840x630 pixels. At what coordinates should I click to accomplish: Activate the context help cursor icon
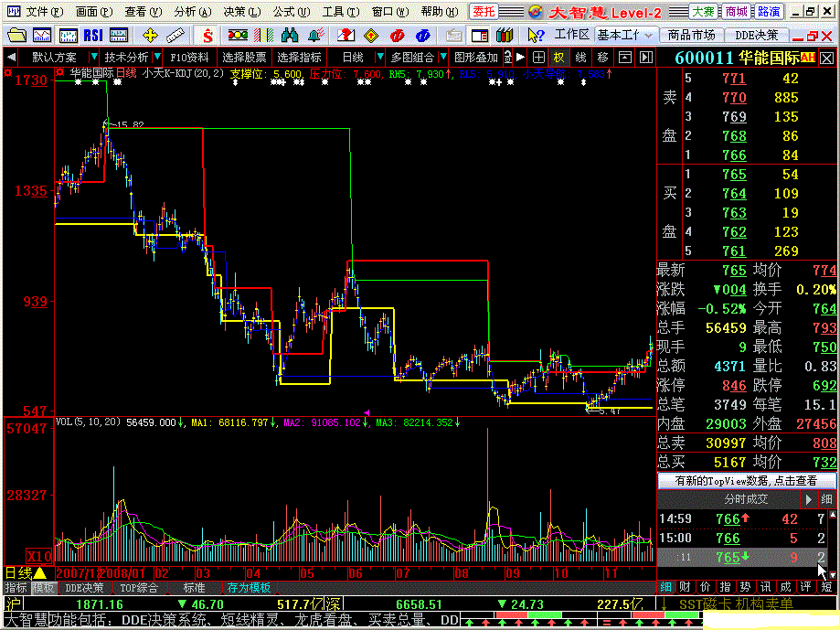pos(536,36)
